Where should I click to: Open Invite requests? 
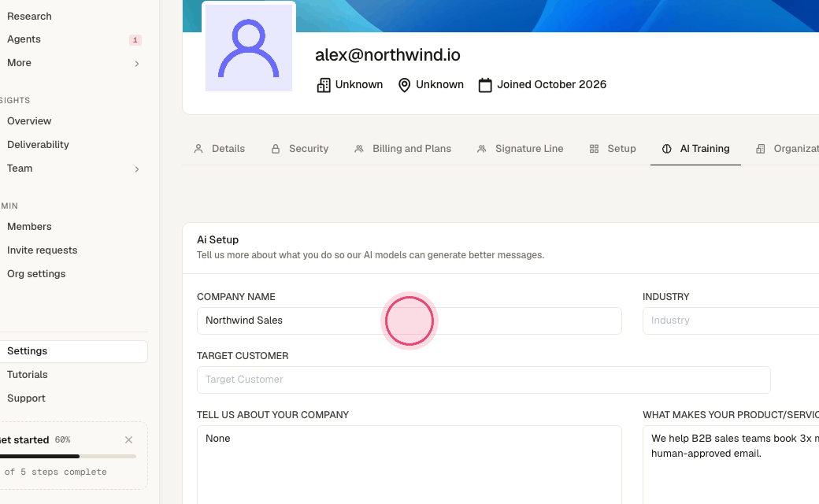[43, 250]
